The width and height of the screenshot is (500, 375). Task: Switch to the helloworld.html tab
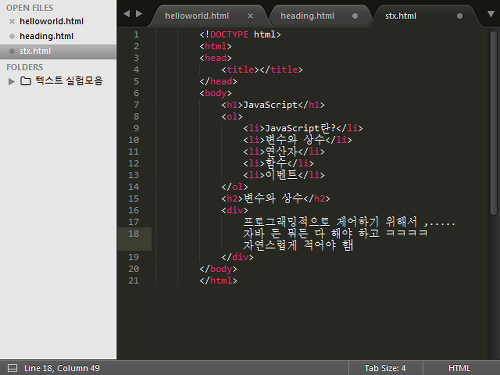pyautogui.click(x=197, y=16)
